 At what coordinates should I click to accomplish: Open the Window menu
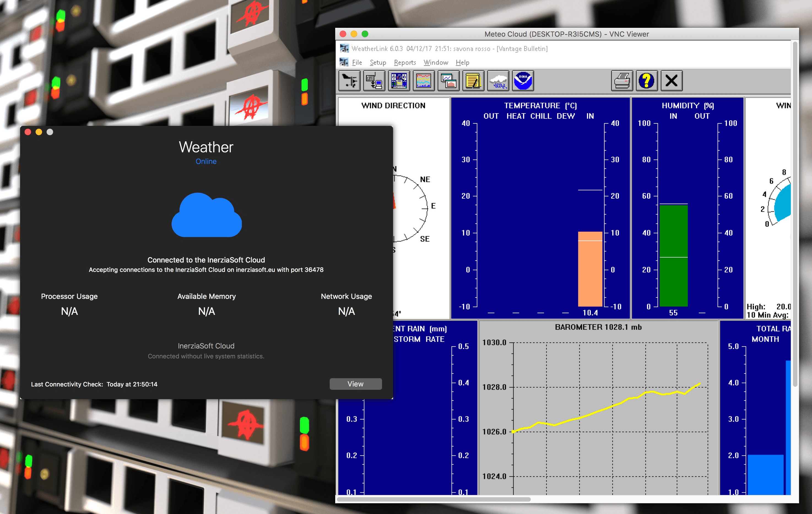click(x=436, y=62)
